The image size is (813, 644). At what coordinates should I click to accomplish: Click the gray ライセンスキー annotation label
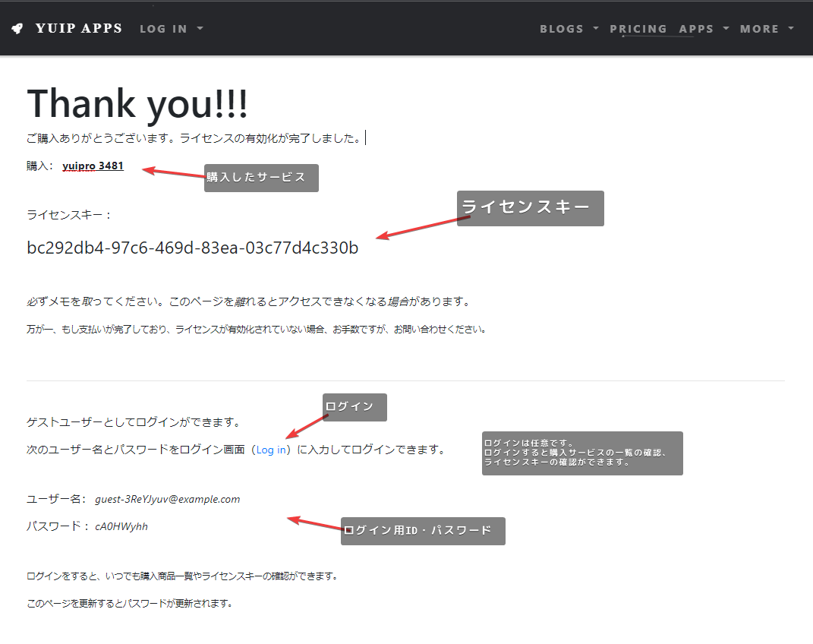point(530,207)
